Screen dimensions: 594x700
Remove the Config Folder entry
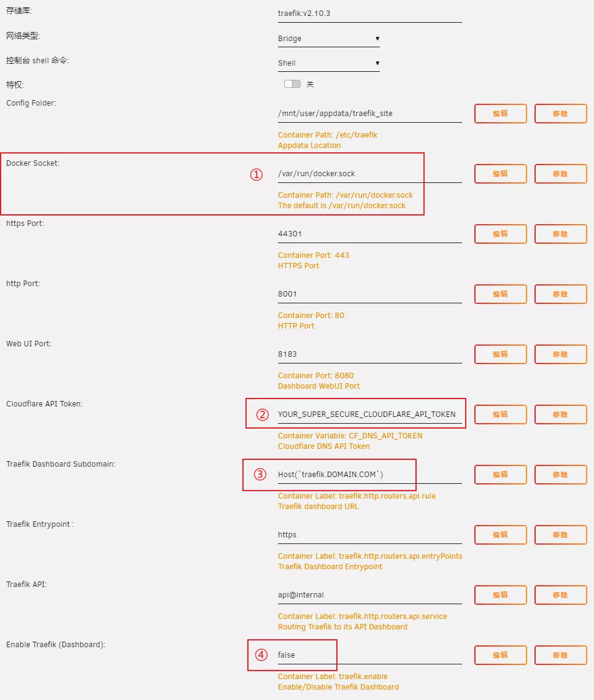click(x=560, y=114)
